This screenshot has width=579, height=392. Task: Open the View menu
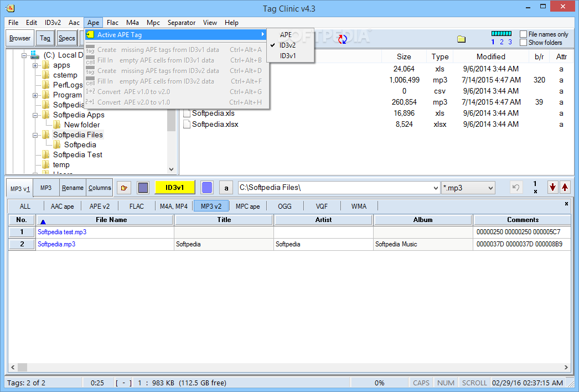coord(210,23)
